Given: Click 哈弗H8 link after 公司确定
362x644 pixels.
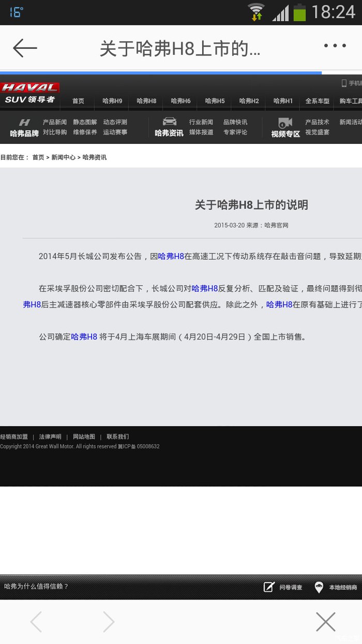Looking at the screenshot, I should (x=84, y=336).
